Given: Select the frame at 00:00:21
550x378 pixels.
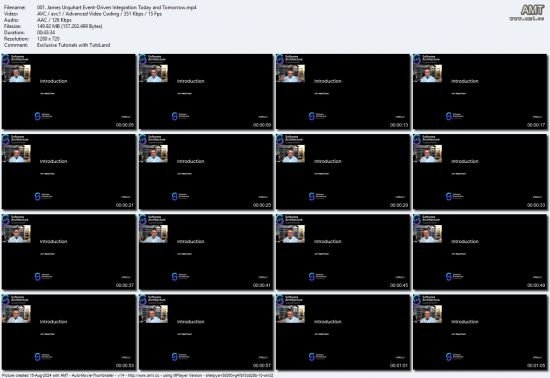Looking at the screenshot, I should [x=68, y=172].
